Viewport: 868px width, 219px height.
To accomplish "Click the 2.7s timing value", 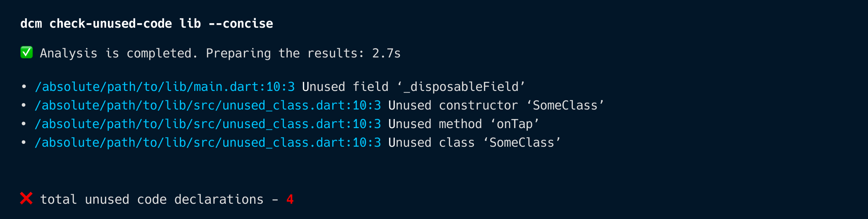I will click(386, 53).
